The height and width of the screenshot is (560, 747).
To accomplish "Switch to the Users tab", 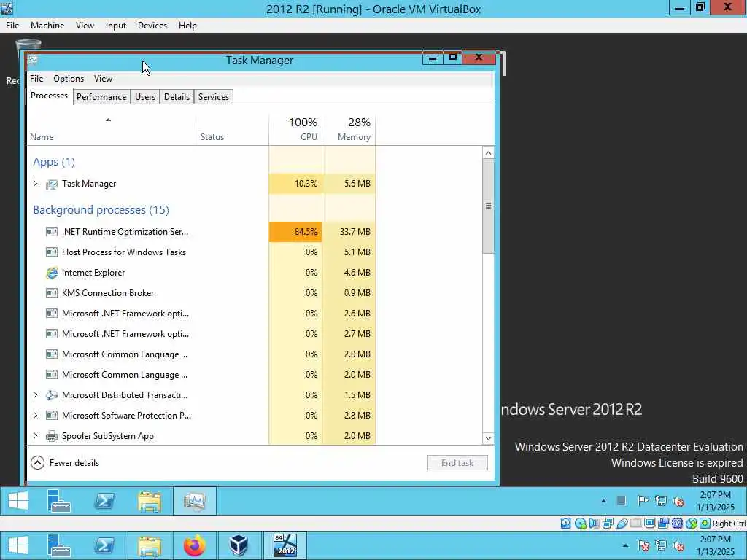I will (145, 97).
